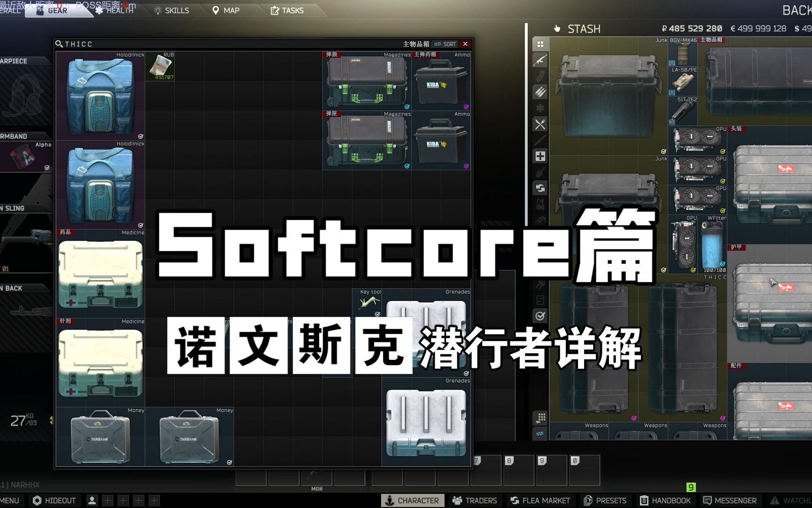Select the 配件 case in stash
The image size is (812, 508).
(770, 401)
